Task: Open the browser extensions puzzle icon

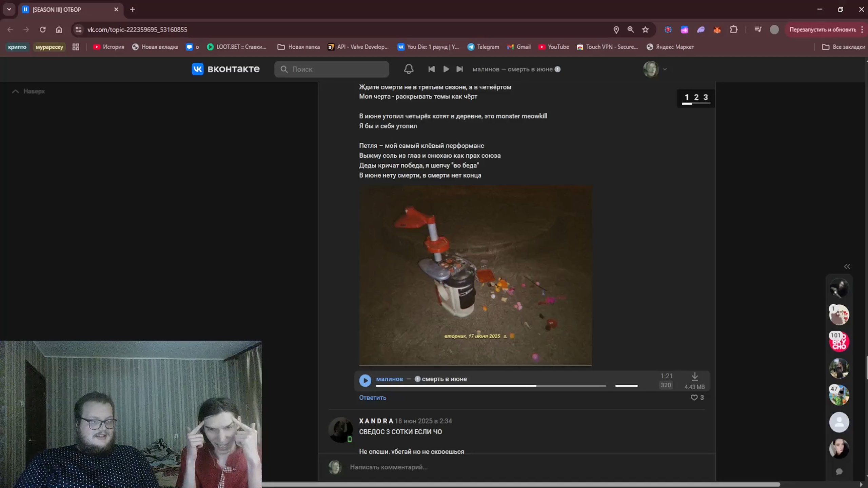Action: click(734, 29)
